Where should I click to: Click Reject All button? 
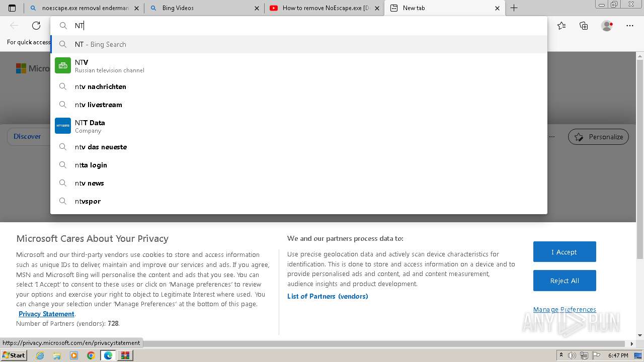(x=565, y=281)
